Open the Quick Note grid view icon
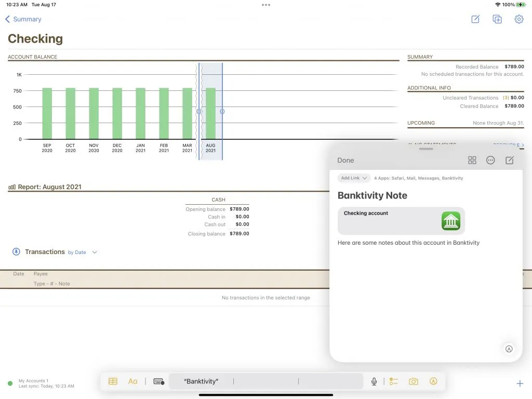This screenshot has height=399, width=532. (x=472, y=161)
